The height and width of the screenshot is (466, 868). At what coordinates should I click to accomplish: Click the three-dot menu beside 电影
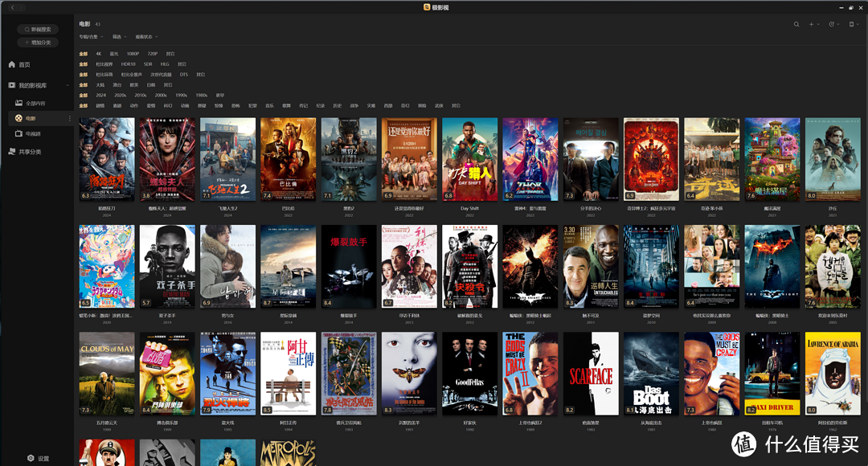[69, 119]
